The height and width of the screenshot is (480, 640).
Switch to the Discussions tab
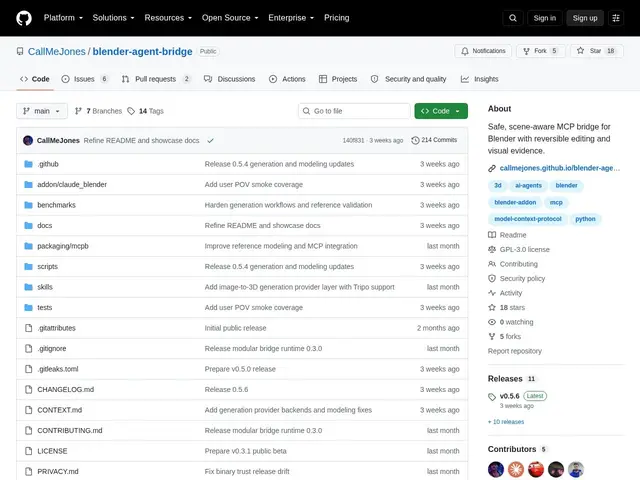click(229, 79)
